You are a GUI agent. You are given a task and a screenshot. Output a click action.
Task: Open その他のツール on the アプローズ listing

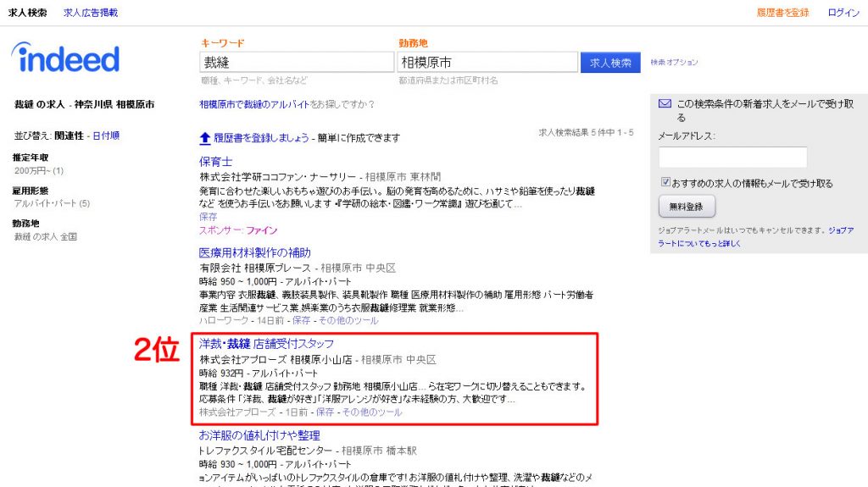[x=372, y=412]
